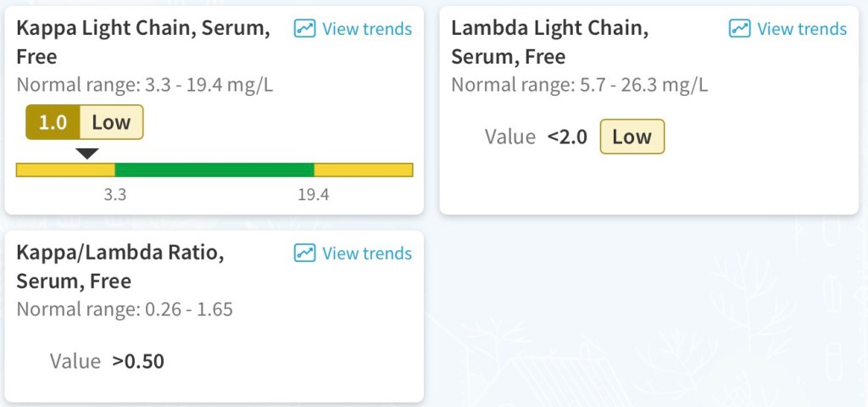The image size is (868, 407).
Task: Click the Kappa/Lambda Ratio trend chart icon
Action: coord(304,253)
